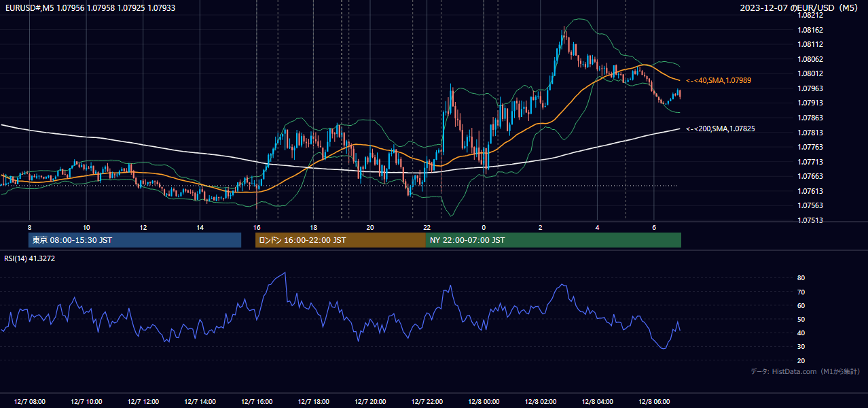Image resolution: width=868 pixels, height=408 pixels.
Task: Click the 12/8 02:00 bottom time label
Action: click(541, 402)
